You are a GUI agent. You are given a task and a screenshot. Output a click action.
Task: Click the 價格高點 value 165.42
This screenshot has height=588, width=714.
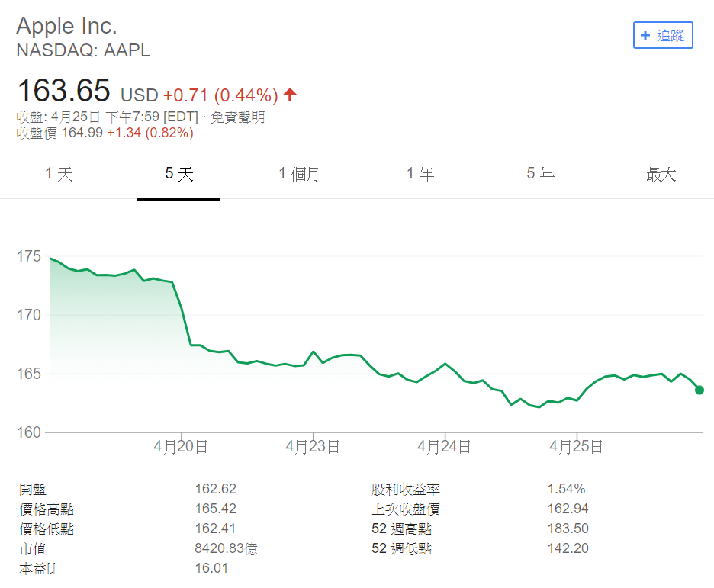(216, 509)
